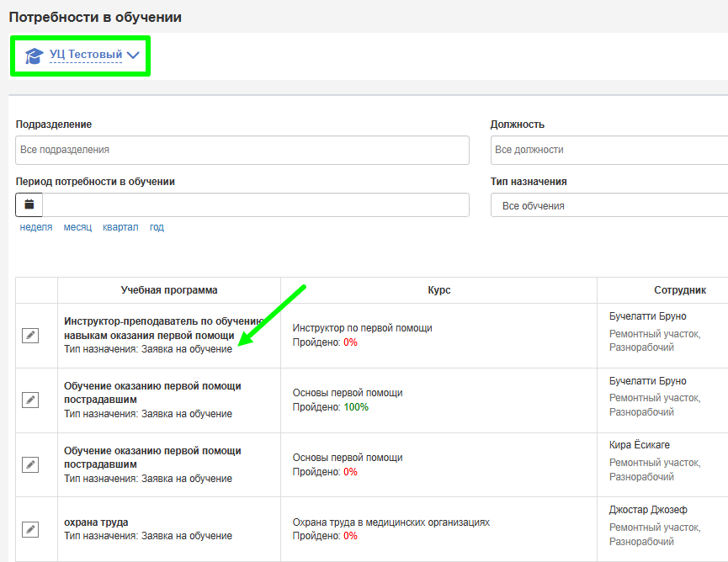
Task: Click Охрана труда в медицинских организациях course
Action: [x=391, y=522]
